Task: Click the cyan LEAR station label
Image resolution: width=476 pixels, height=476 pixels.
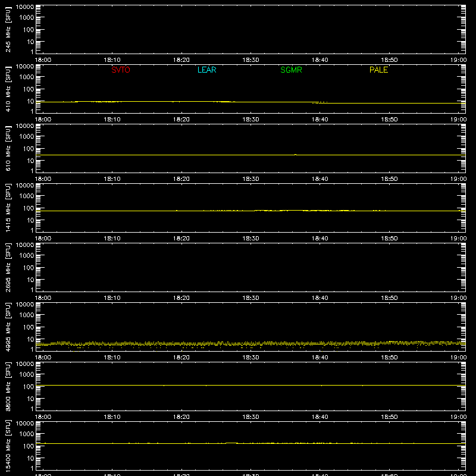Action: (x=206, y=70)
